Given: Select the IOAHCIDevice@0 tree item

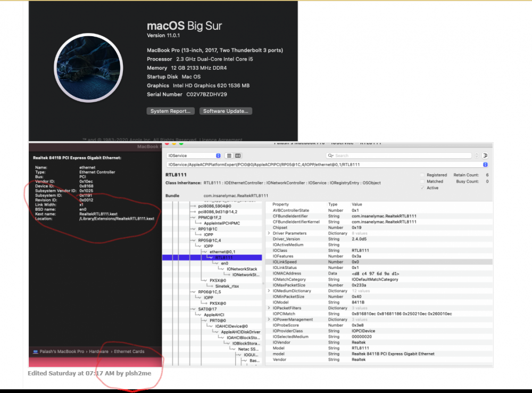Looking at the screenshot, I should 231,326.
